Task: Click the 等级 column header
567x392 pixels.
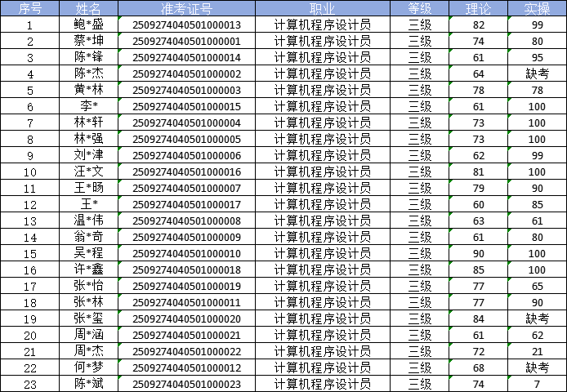Action: (x=419, y=8)
